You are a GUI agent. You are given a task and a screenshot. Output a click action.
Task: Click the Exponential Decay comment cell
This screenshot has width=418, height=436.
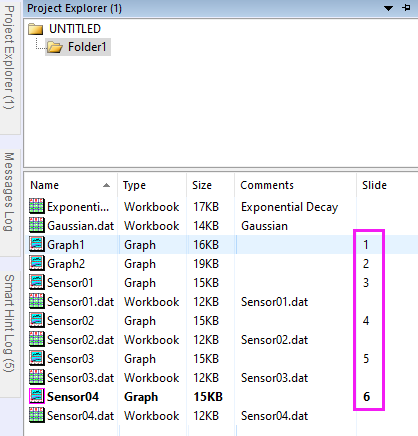[x=289, y=207]
